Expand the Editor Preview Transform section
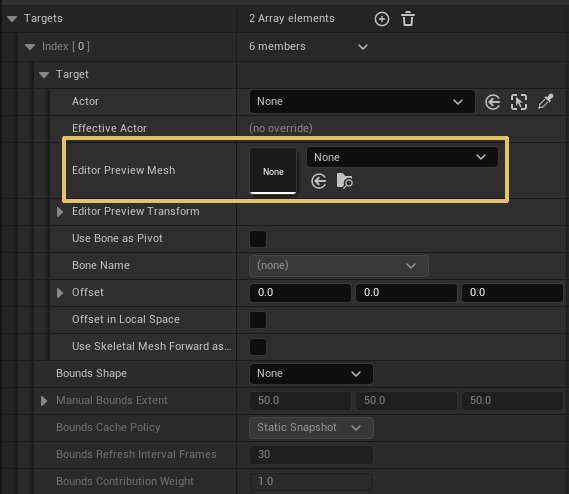 (x=60, y=212)
